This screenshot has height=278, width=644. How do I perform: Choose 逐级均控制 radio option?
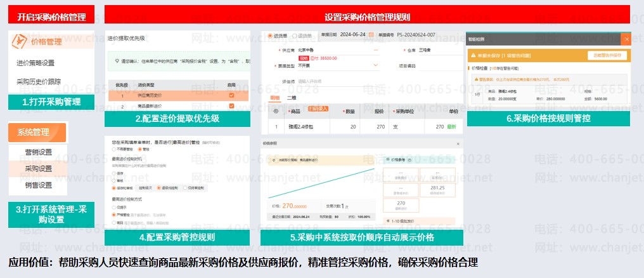click(159, 187)
